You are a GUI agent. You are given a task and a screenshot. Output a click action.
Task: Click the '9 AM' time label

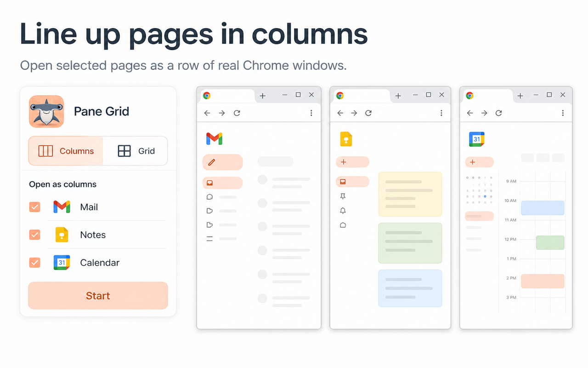pyautogui.click(x=511, y=181)
